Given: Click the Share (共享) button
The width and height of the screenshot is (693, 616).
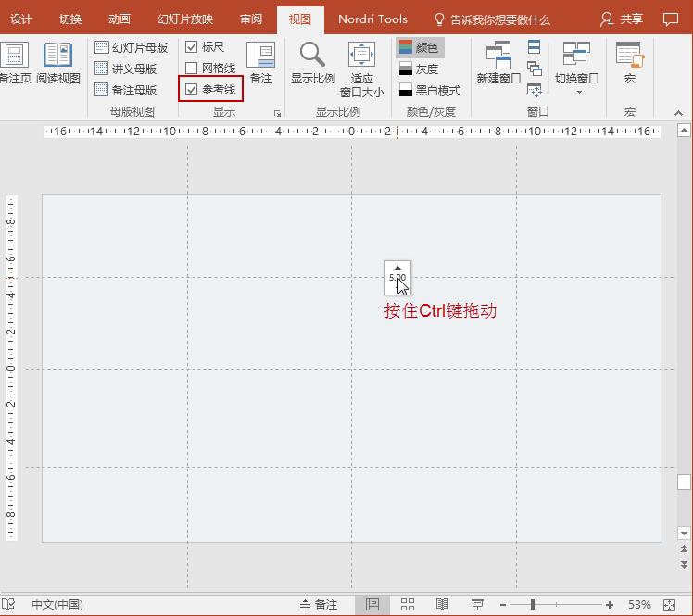Looking at the screenshot, I should click(622, 19).
